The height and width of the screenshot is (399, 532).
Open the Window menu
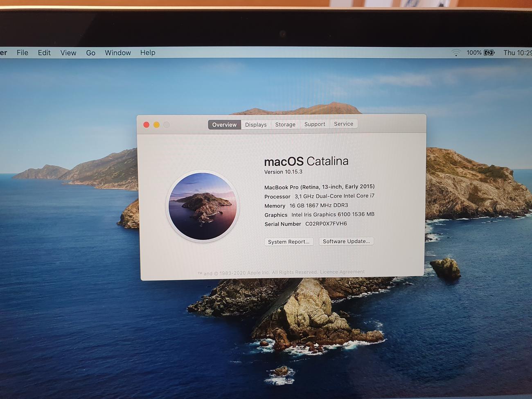click(x=118, y=53)
